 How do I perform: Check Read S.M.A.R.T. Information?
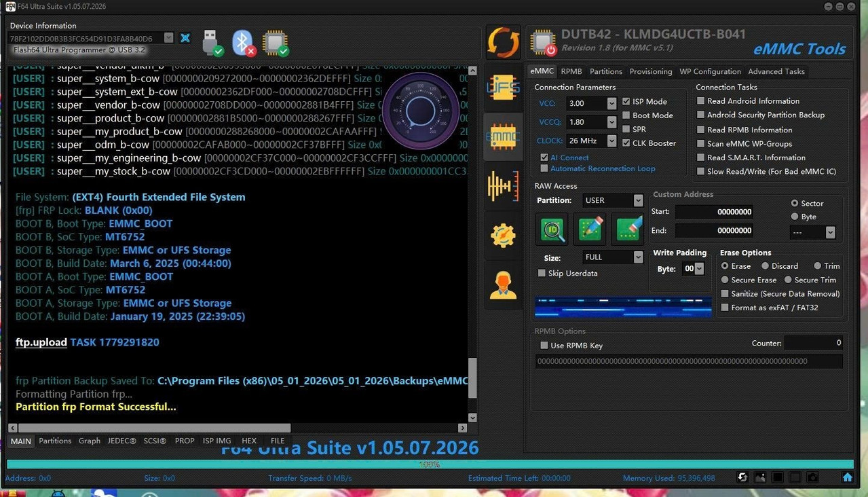pyautogui.click(x=701, y=158)
